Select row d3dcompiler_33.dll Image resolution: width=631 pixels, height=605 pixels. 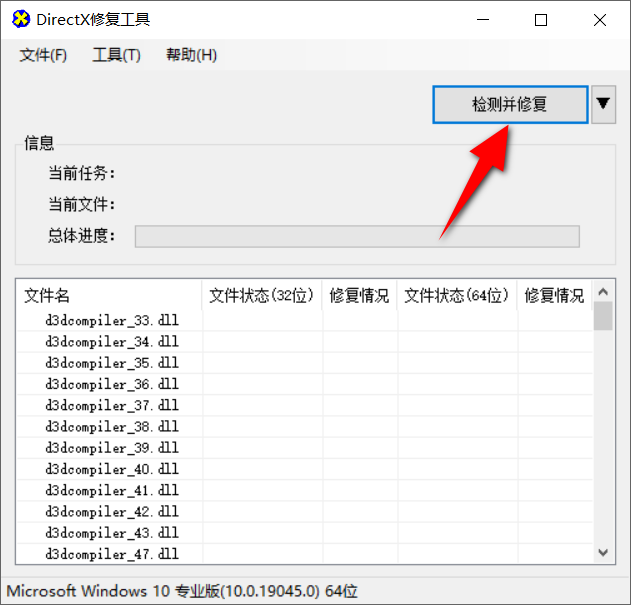coord(305,320)
